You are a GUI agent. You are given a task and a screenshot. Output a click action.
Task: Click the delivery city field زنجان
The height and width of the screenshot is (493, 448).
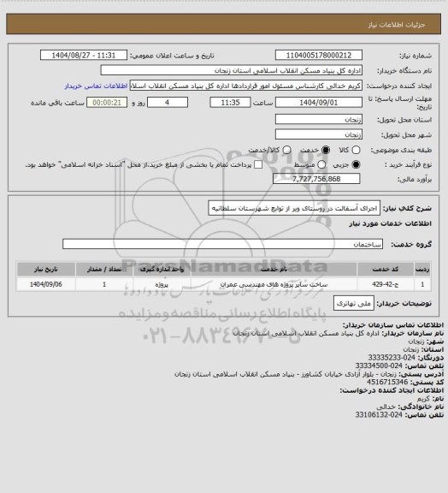point(319,134)
